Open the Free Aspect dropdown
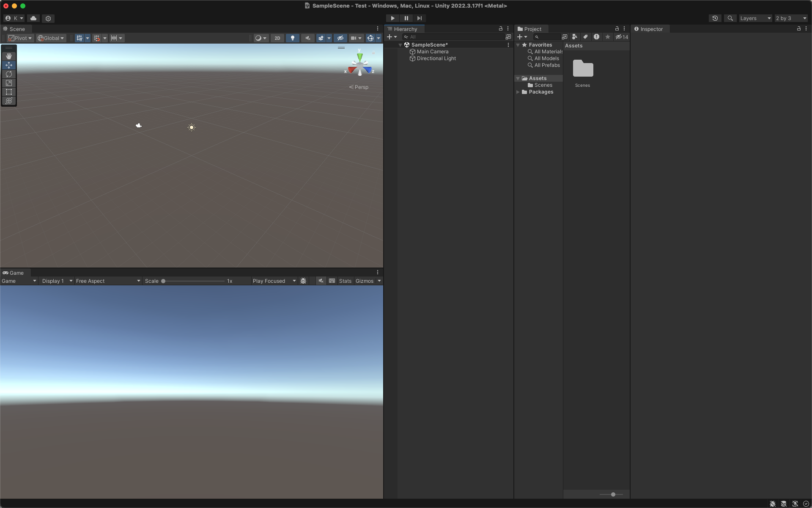 coord(107,281)
